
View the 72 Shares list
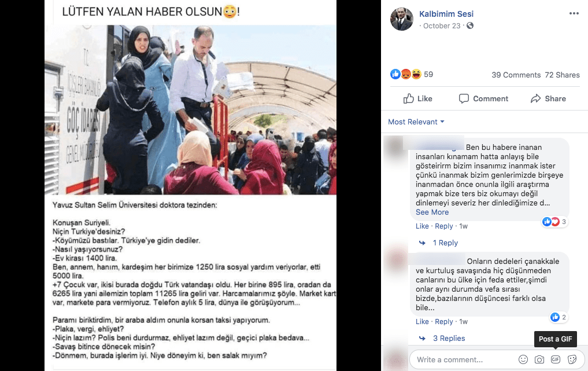[x=562, y=75]
